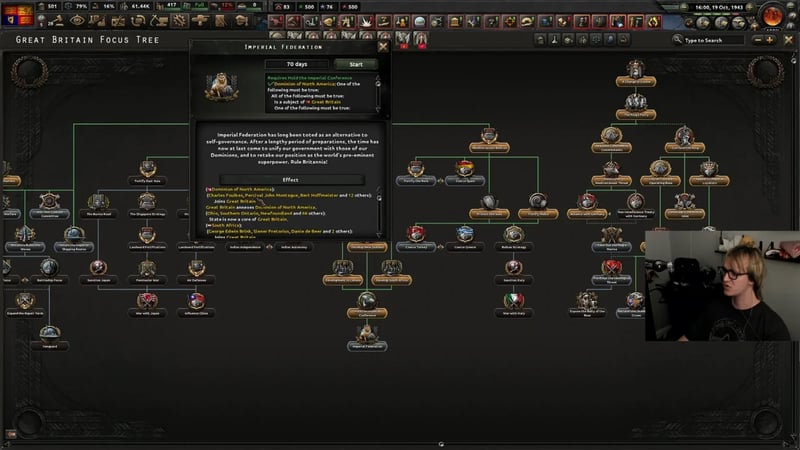Open the Trade arrows icon

(x=138, y=21)
